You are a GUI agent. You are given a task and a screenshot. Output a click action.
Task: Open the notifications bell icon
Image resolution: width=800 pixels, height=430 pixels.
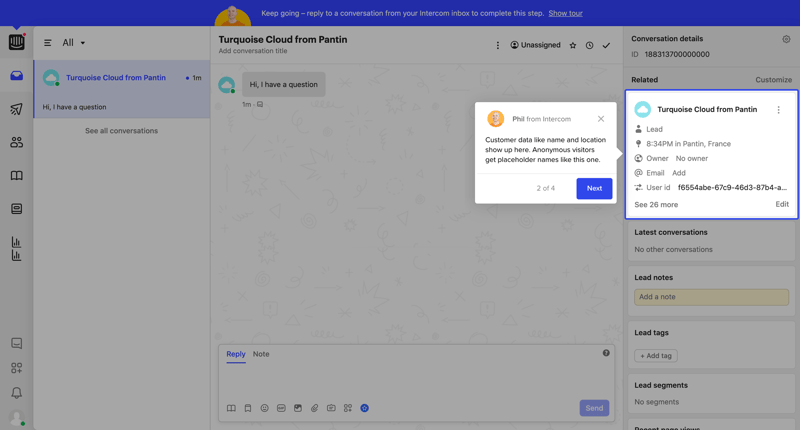coord(16,393)
